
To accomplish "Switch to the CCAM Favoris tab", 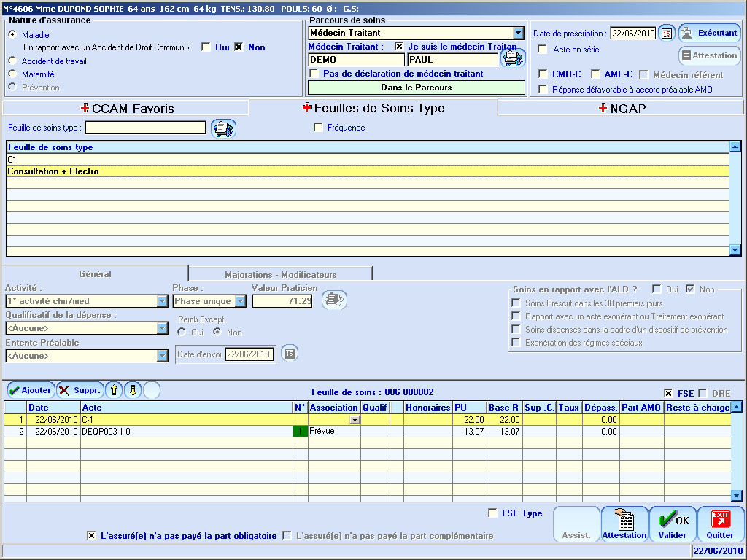I will pyautogui.click(x=127, y=109).
